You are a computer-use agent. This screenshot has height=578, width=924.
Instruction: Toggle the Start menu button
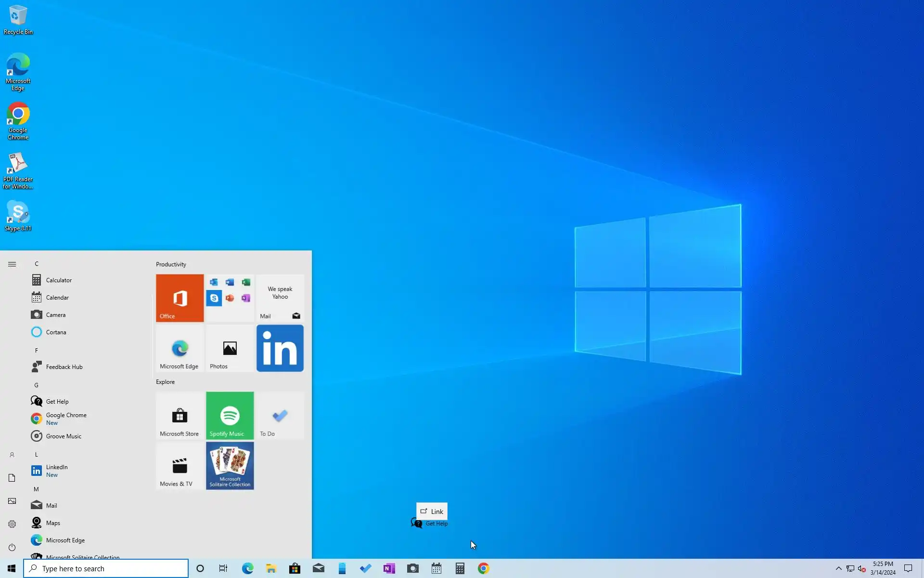click(x=12, y=568)
